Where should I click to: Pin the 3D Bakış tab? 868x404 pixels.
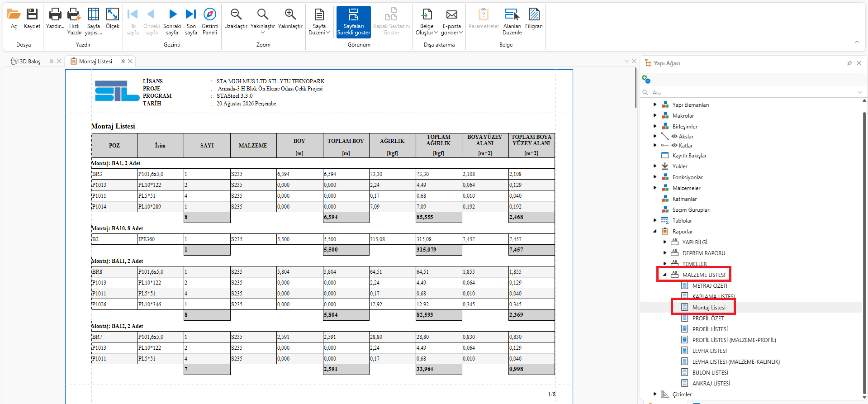click(52, 61)
